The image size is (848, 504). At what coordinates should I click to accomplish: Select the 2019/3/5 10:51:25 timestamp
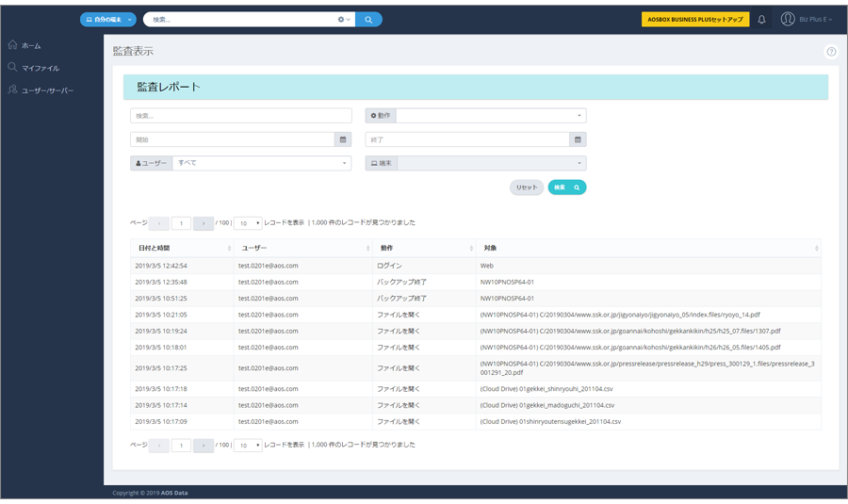pyautogui.click(x=161, y=298)
